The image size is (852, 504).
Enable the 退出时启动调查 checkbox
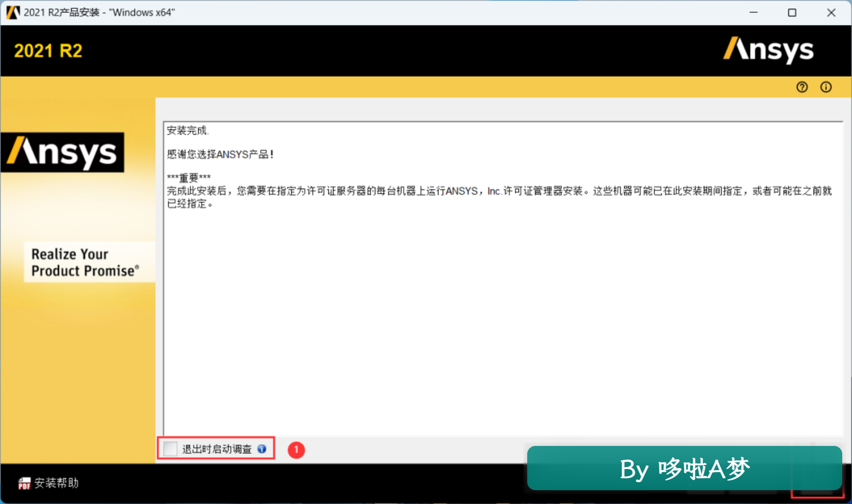coord(170,449)
